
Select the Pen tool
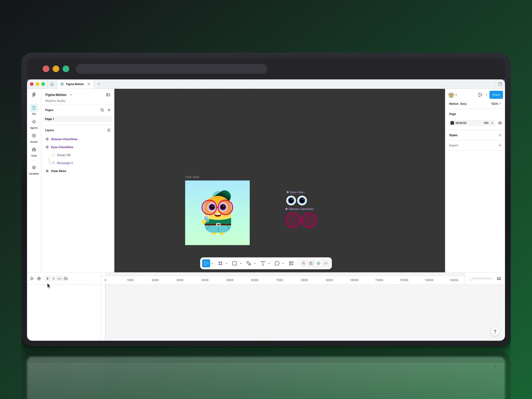(x=249, y=263)
